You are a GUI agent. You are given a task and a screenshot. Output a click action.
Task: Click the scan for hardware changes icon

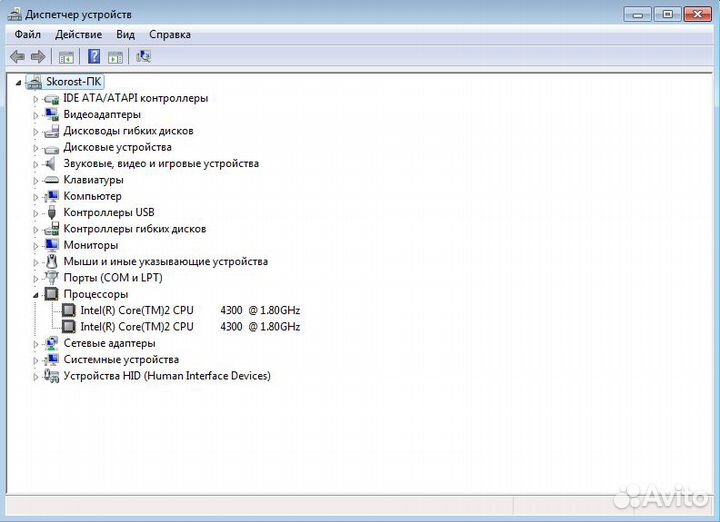144,57
